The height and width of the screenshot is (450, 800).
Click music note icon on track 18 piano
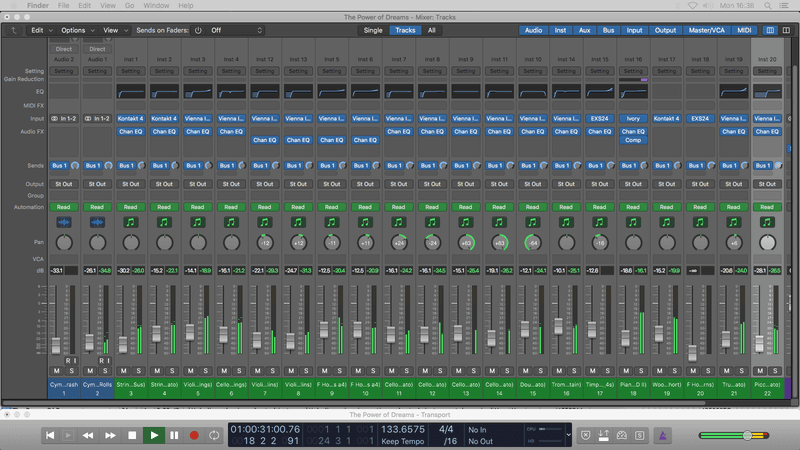(x=633, y=222)
